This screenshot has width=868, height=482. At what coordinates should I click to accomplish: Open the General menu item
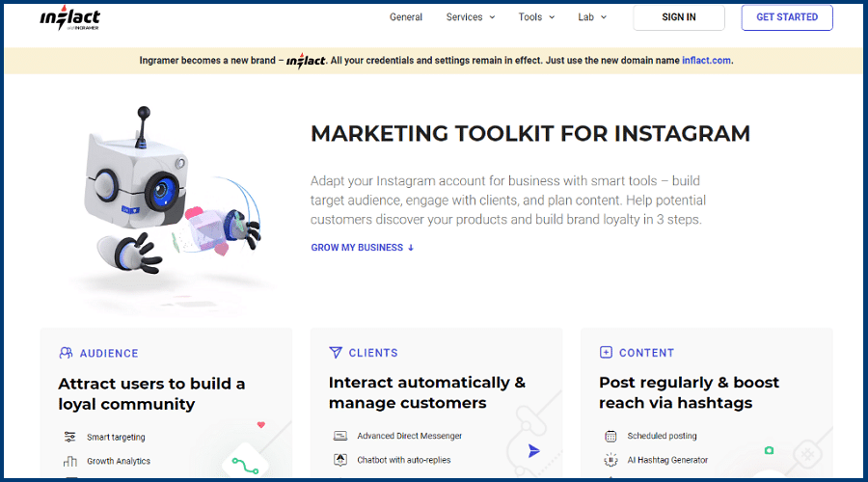click(x=406, y=17)
